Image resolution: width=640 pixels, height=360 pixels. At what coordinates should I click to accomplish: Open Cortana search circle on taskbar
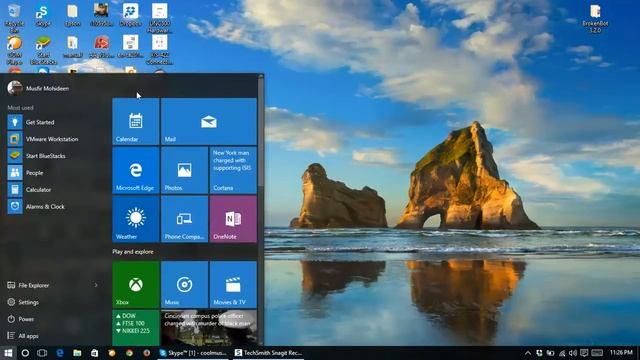pos(25,353)
